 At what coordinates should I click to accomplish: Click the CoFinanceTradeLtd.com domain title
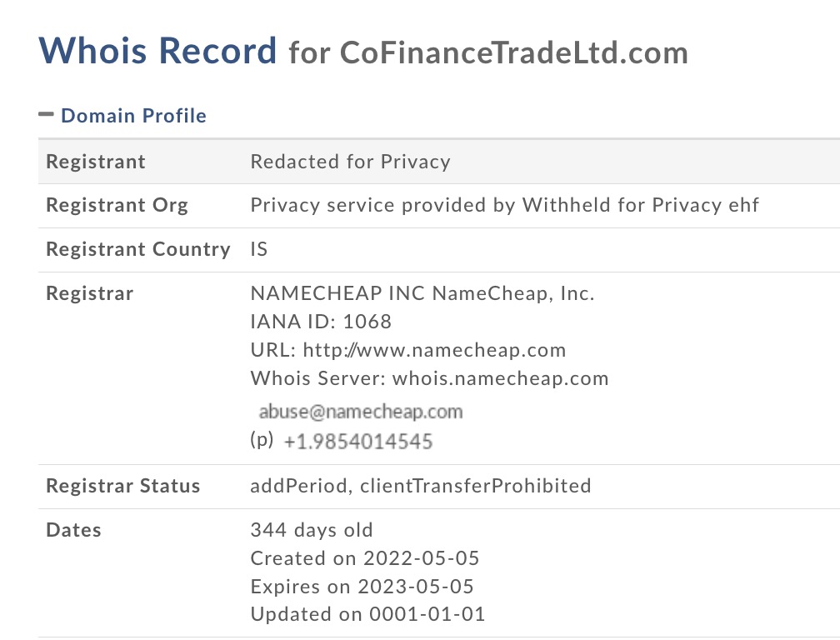pos(513,52)
